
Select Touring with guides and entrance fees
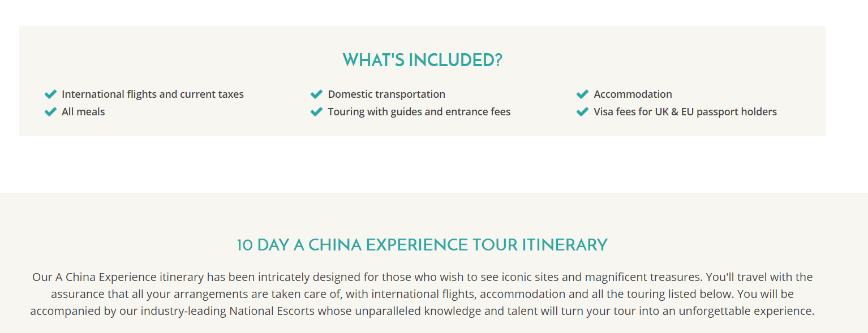(419, 112)
